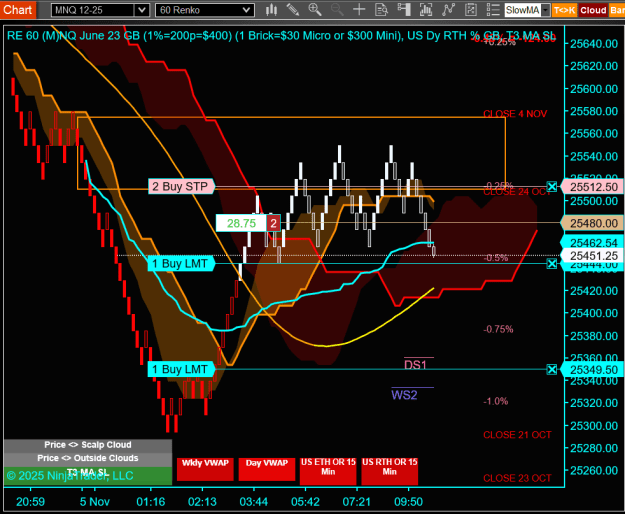Click the 03:44 time axis label
This screenshot has height=514, width=625.
(x=254, y=502)
